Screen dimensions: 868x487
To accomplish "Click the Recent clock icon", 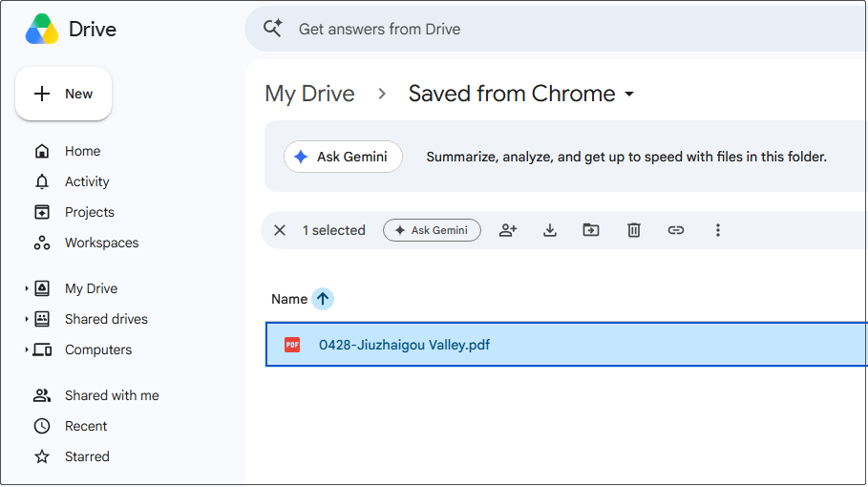I will (42, 426).
